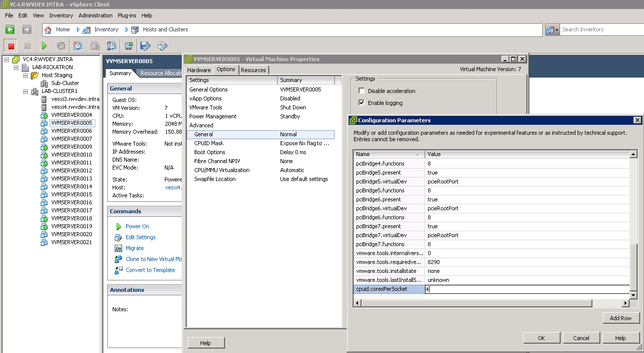Click the Home house icon

(48, 30)
